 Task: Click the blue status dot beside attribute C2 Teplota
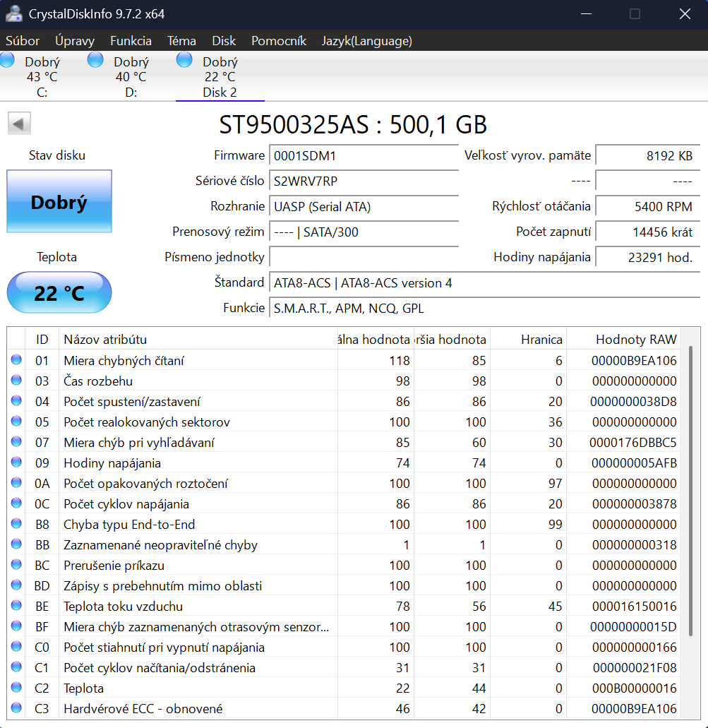click(16, 688)
